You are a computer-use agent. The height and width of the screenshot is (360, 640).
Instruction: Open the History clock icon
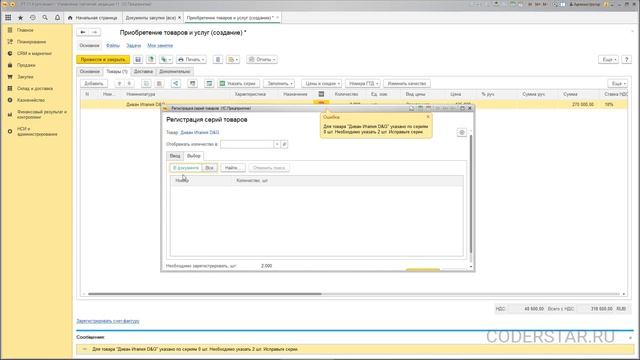click(x=33, y=18)
